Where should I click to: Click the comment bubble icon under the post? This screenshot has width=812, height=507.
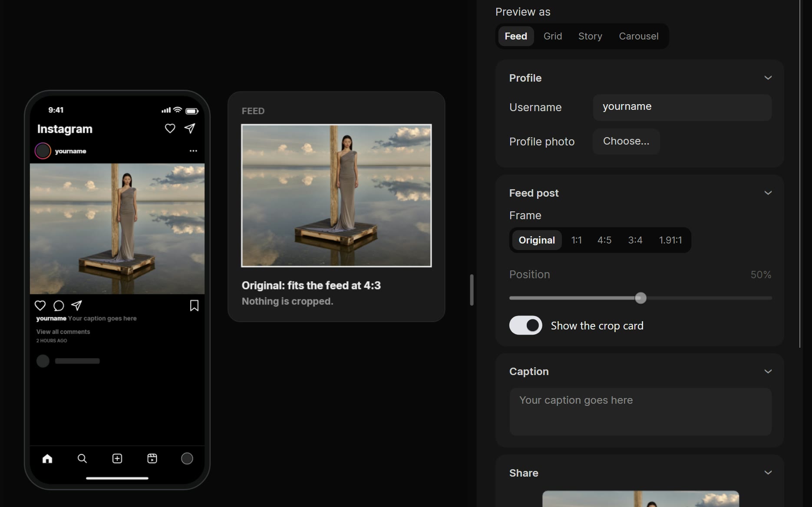[59, 306]
